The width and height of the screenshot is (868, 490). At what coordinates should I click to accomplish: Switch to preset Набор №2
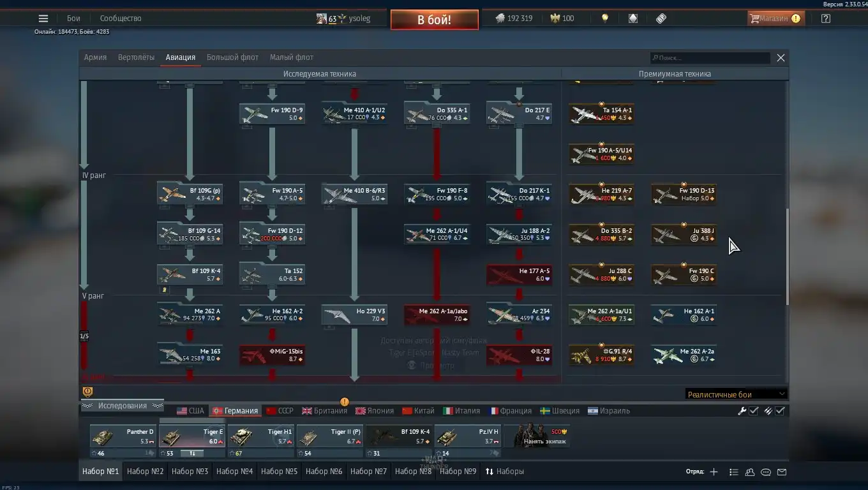tap(146, 471)
